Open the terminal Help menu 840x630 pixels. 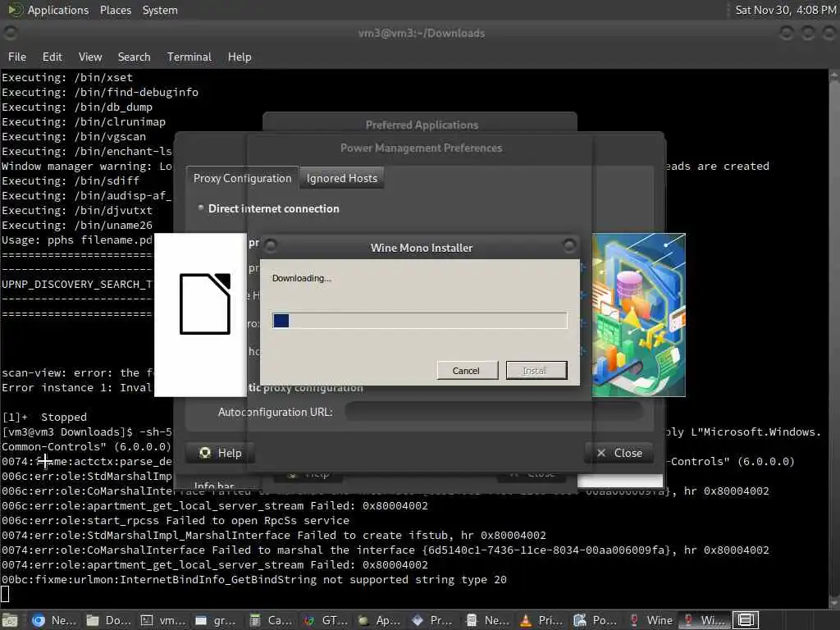(240, 57)
